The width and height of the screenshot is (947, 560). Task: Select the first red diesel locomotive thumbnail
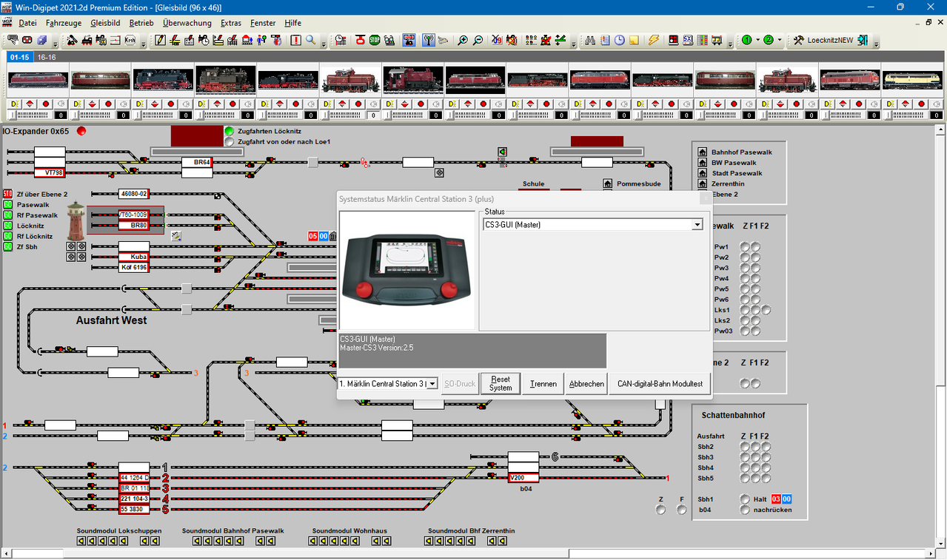click(x=38, y=79)
